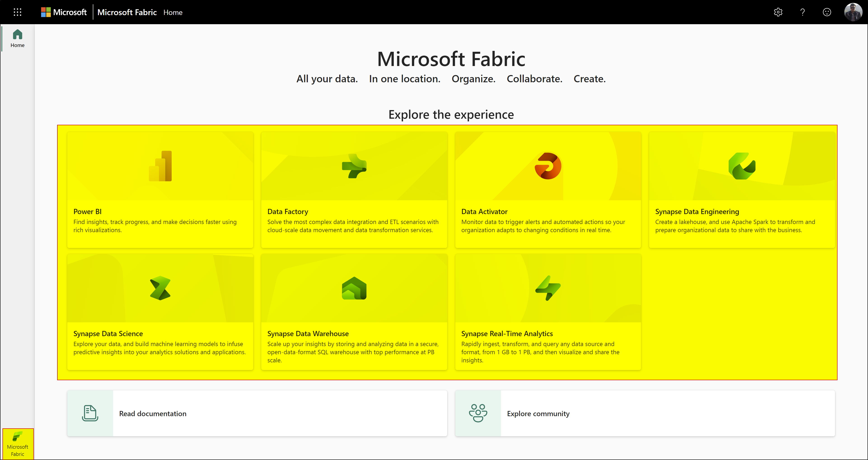
Task: Click the Data Factory description text
Action: coord(353,226)
